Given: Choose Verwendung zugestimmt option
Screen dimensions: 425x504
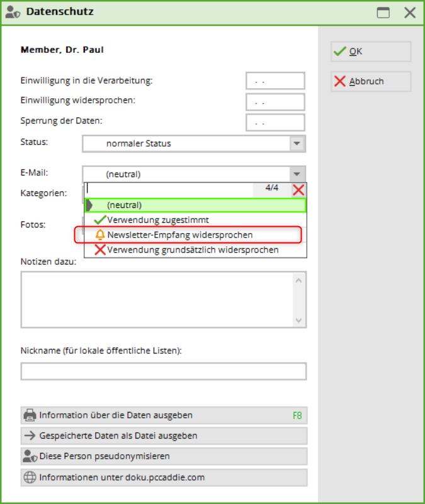Looking at the screenshot, I should [x=158, y=220].
